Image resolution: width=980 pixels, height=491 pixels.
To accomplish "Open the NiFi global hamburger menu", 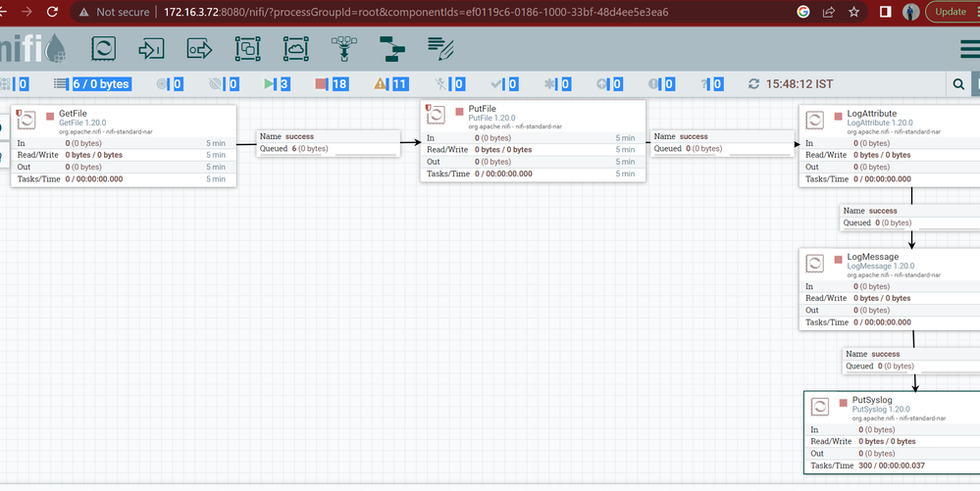I will coord(970,49).
